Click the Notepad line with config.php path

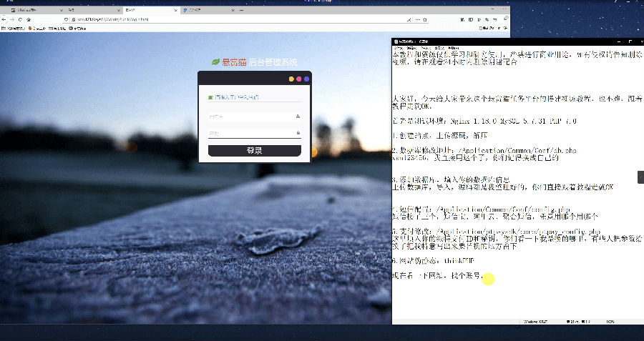pyautogui.click(x=482, y=209)
